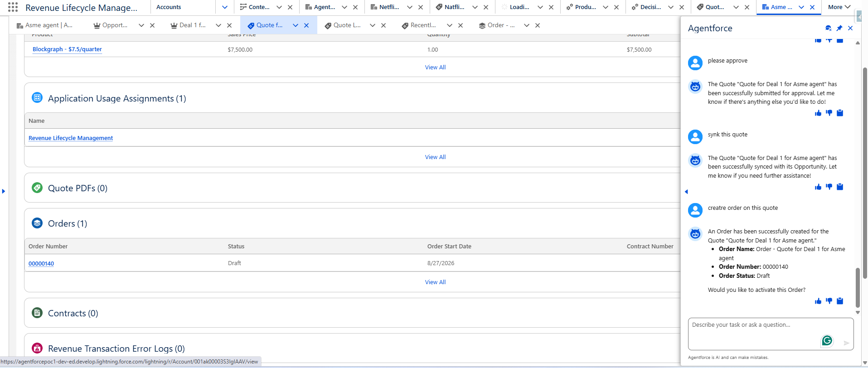Thumbs down the 'synced with its Opportunity' reply
This screenshot has width=868, height=368.
point(829,187)
